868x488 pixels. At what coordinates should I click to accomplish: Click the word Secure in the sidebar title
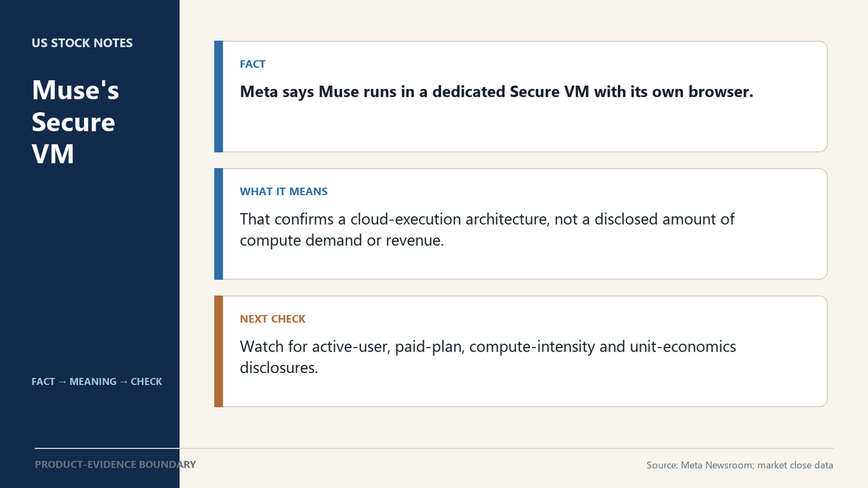point(73,122)
